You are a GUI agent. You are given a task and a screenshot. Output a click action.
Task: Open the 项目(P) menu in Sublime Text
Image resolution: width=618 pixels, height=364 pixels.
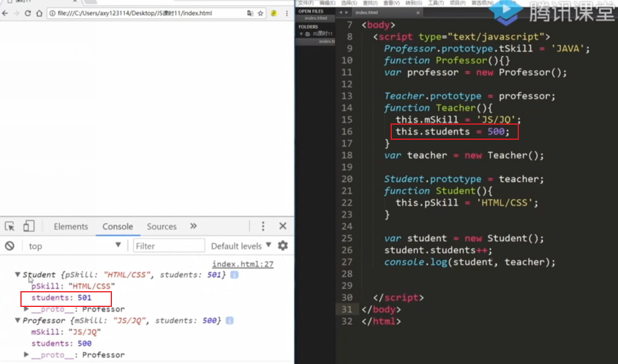457,3
